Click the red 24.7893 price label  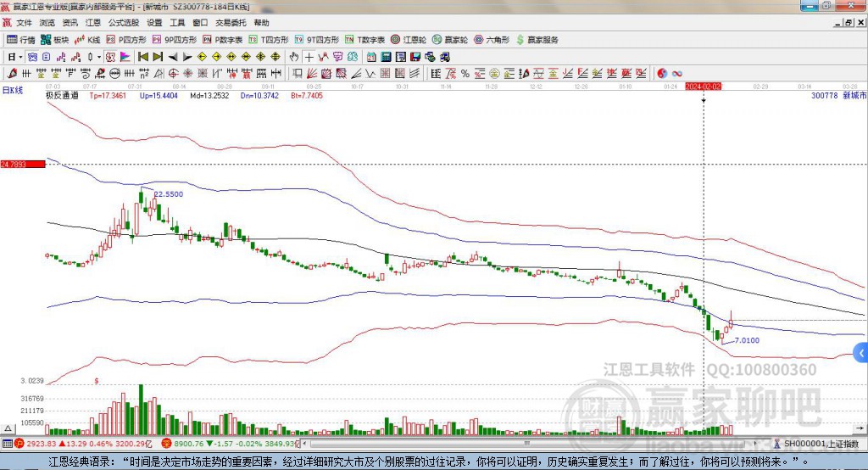(x=23, y=164)
